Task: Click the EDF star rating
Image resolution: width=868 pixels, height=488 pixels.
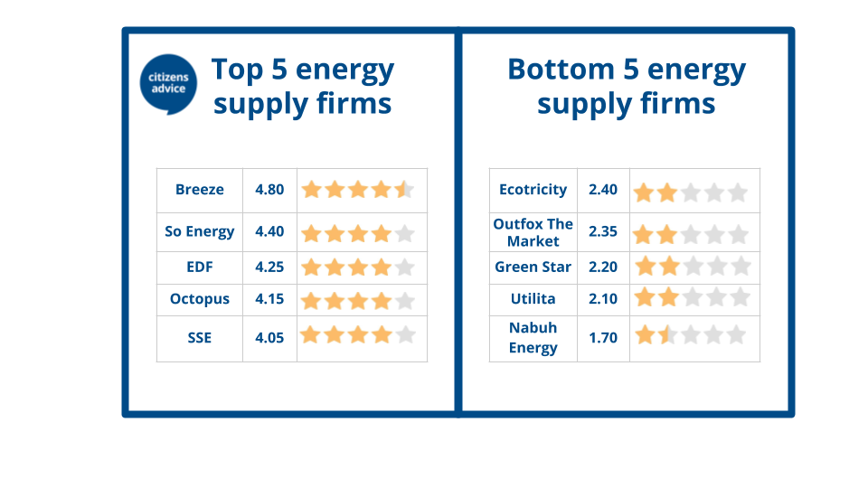Action: pyautogui.click(x=358, y=267)
